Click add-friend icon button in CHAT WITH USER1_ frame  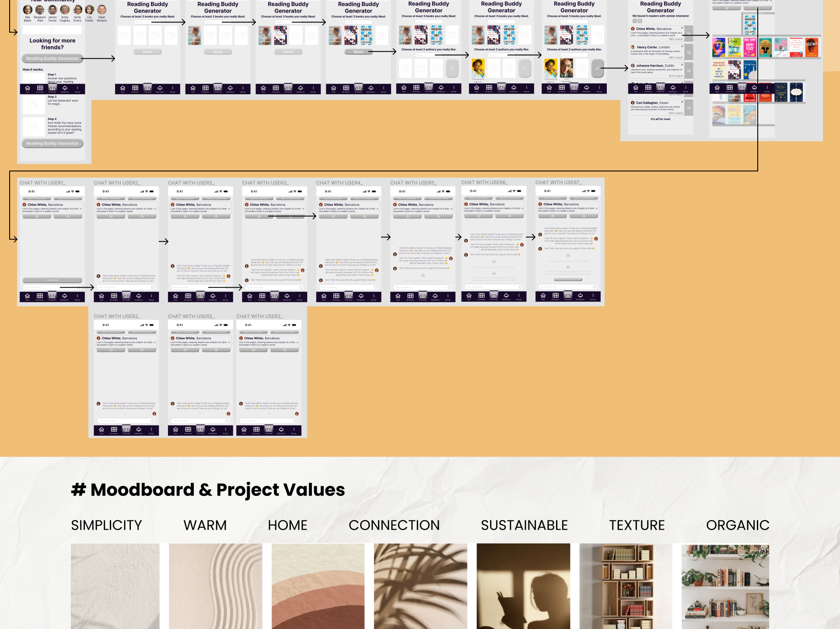pyautogui.click(x=37, y=216)
